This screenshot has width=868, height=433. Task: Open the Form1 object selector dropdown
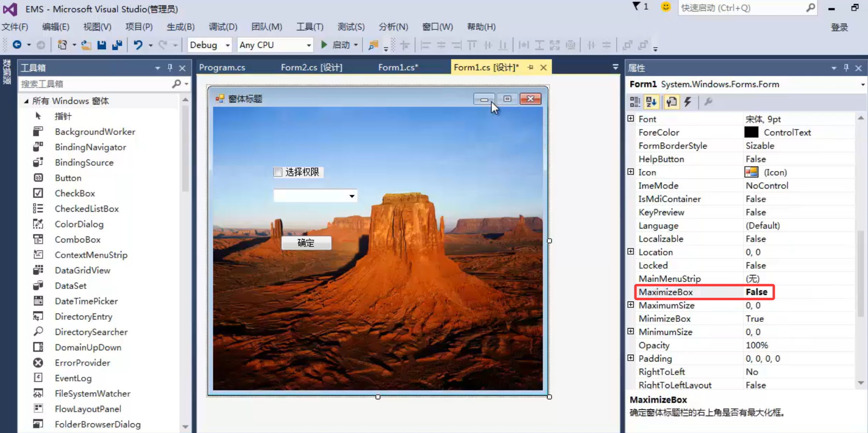pyautogui.click(x=862, y=85)
